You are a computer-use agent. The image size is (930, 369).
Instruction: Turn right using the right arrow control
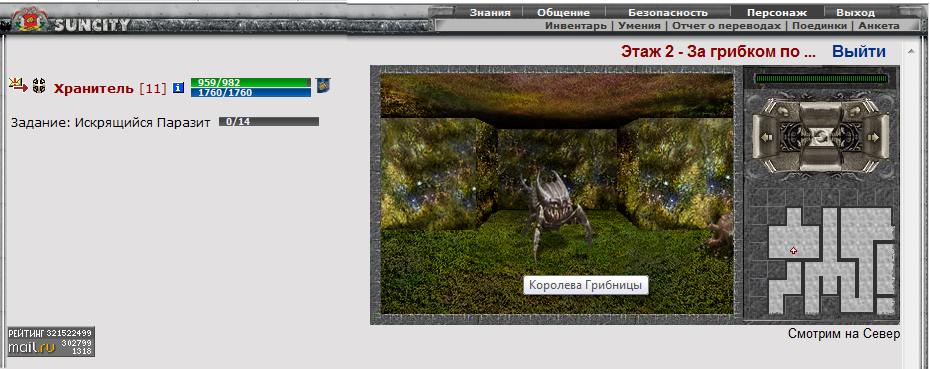click(872, 137)
